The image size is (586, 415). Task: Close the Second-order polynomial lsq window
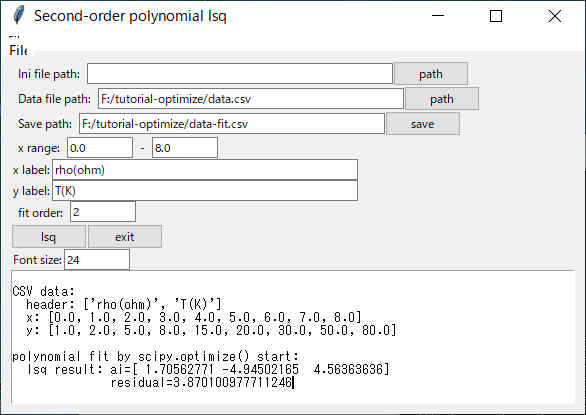pos(555,16)
